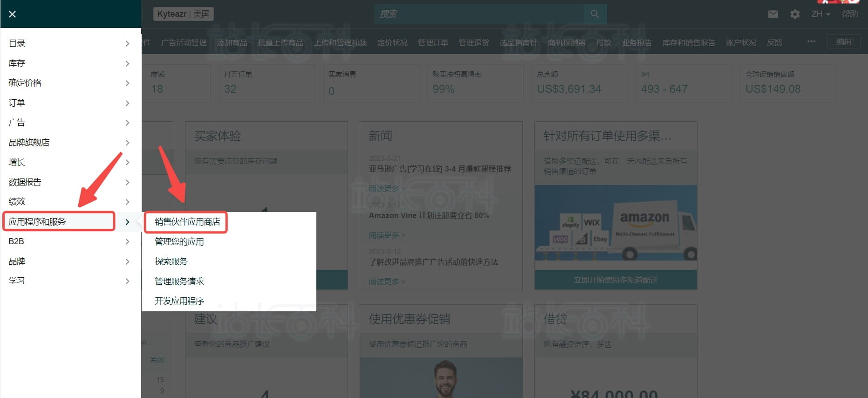This screenshot has width=868, height=398.
Task: Open the mail messages icon
Action: click(773, 14)
